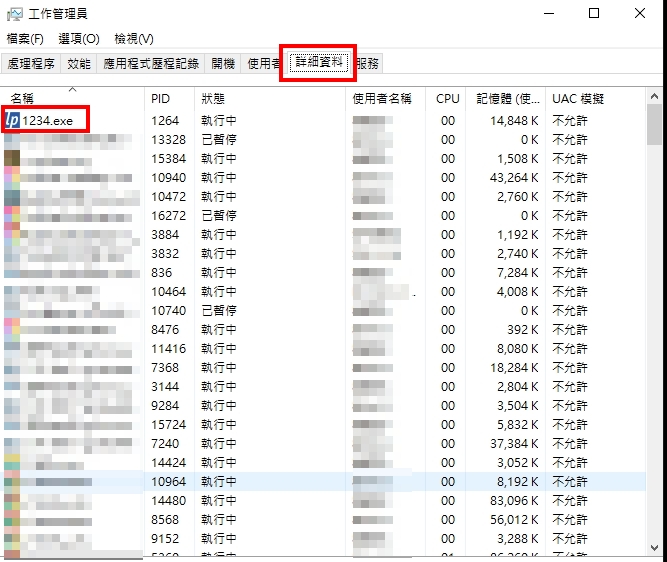Switch to the 處理程序 tab
Viewport: 667px width, 562px height.
[x=31, y=63]
